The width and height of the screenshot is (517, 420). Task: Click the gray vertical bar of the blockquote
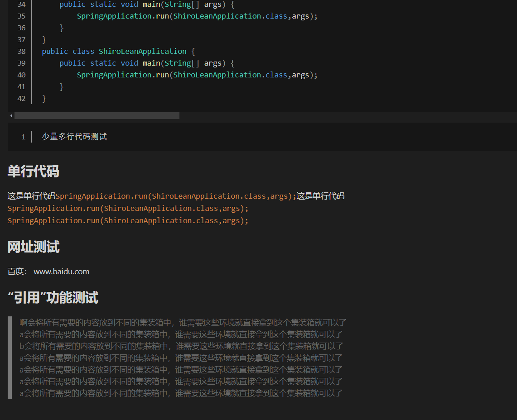pyautogui.click(x=9, y=357)
